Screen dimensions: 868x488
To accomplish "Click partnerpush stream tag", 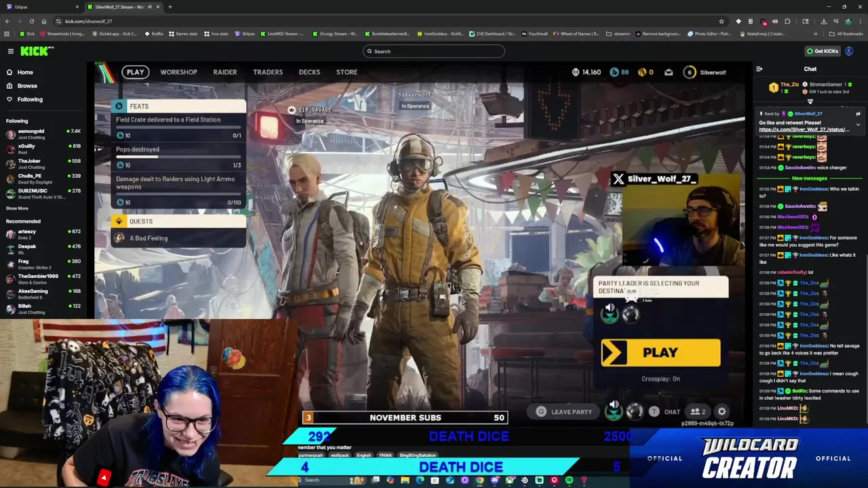I will (311, 455).
